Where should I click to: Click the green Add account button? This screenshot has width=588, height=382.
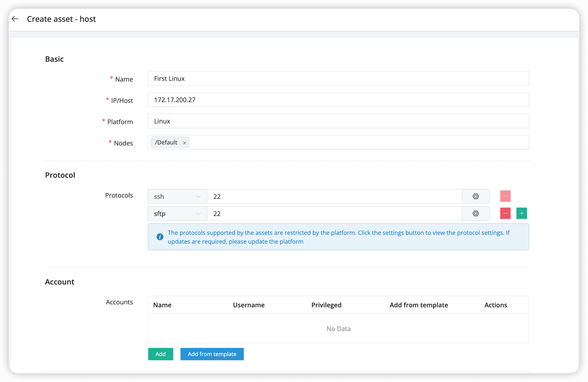point(160,354)
